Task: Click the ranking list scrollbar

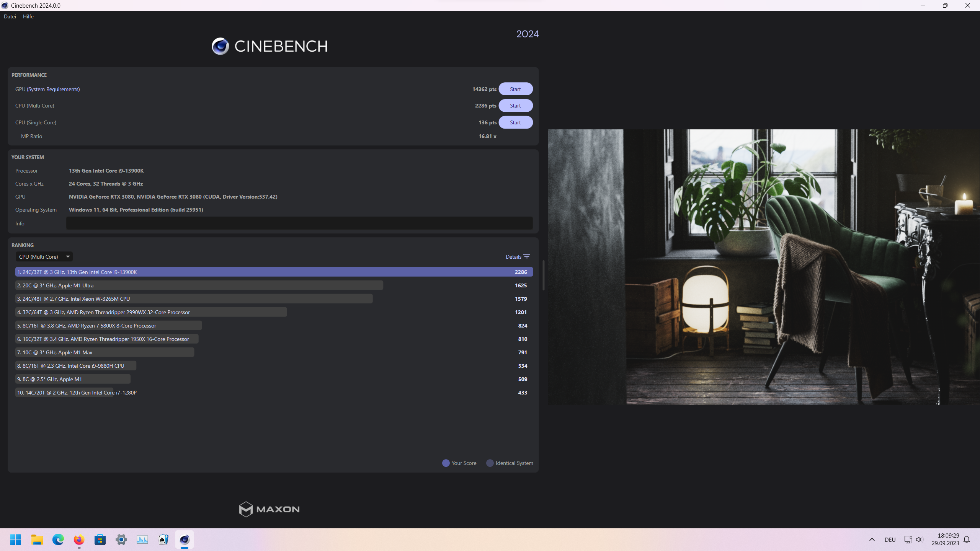Action: 543,275
